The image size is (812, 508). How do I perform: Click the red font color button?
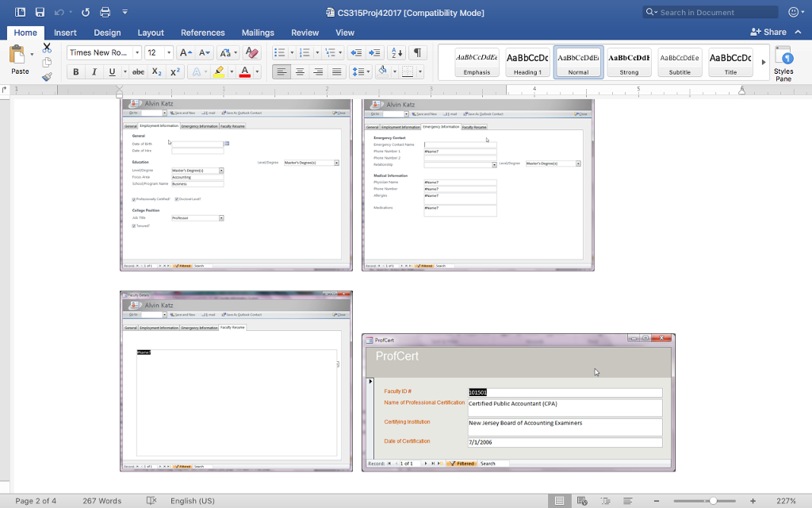coord(245,72)
